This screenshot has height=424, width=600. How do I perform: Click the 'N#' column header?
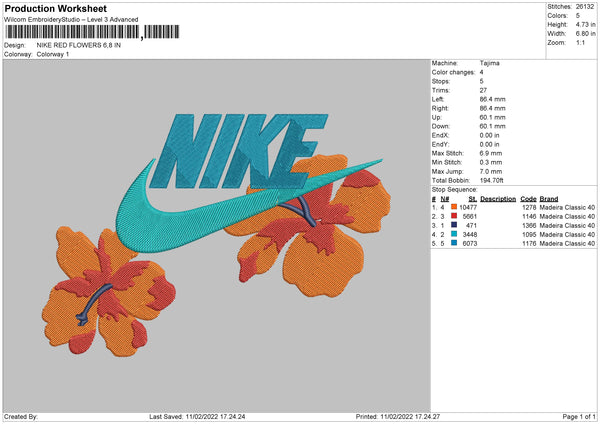(445, 199)
